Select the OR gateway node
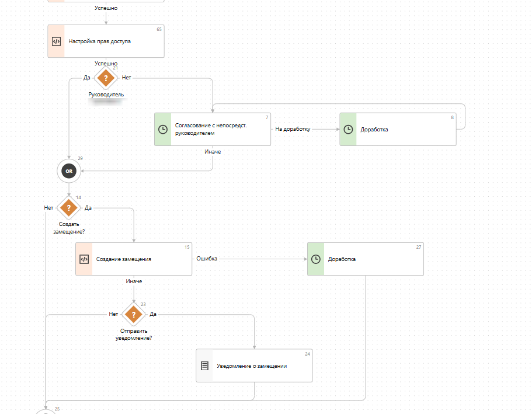 pos(69,171)
